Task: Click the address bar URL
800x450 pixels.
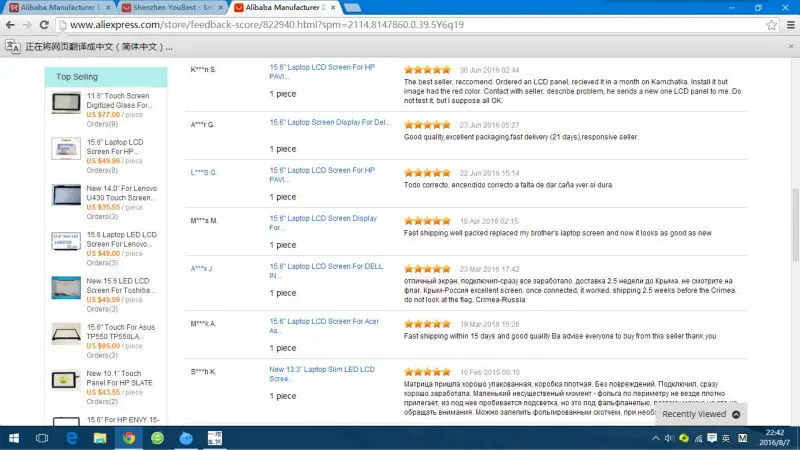Action: (267, 24)
